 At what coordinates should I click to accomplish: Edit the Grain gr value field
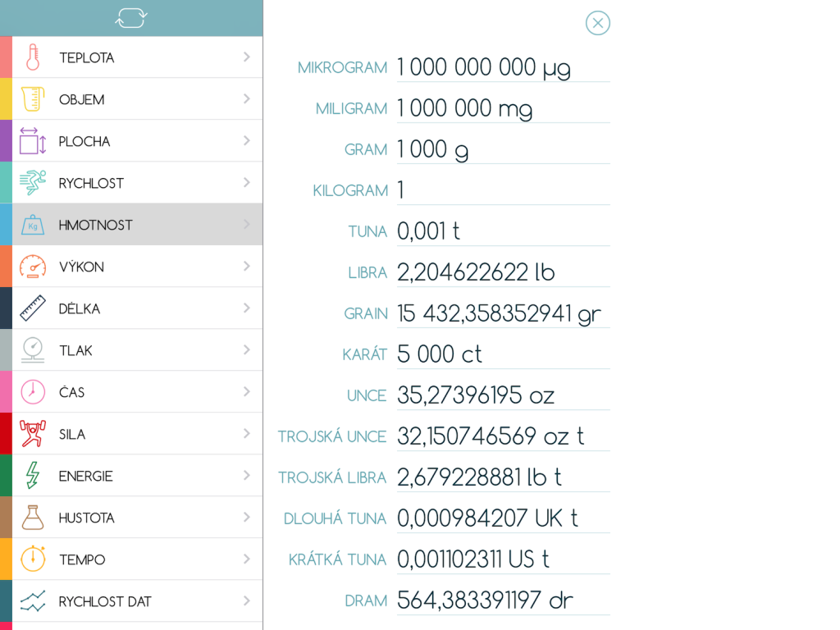[503, 314]
